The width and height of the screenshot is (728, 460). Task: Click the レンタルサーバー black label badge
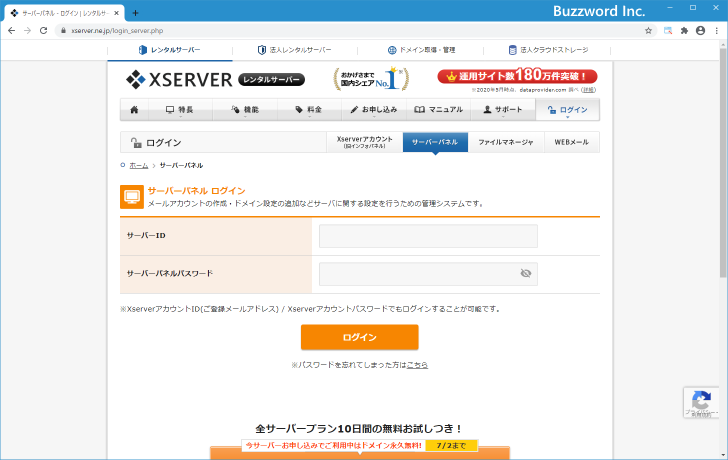272,80
